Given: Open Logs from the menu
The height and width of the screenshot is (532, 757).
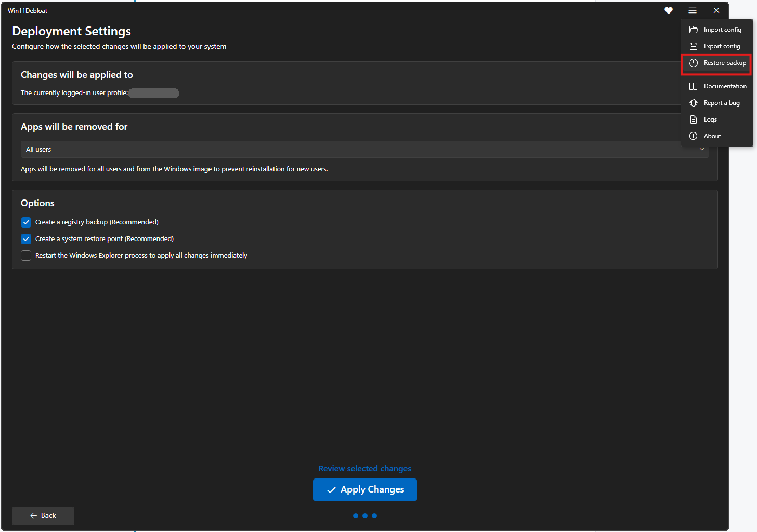Looking at the screenshot, I should coord(717,119).
